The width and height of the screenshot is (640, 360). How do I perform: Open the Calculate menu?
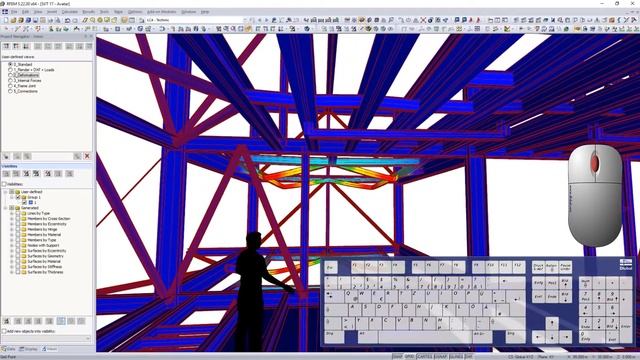[x=69, y=12]
